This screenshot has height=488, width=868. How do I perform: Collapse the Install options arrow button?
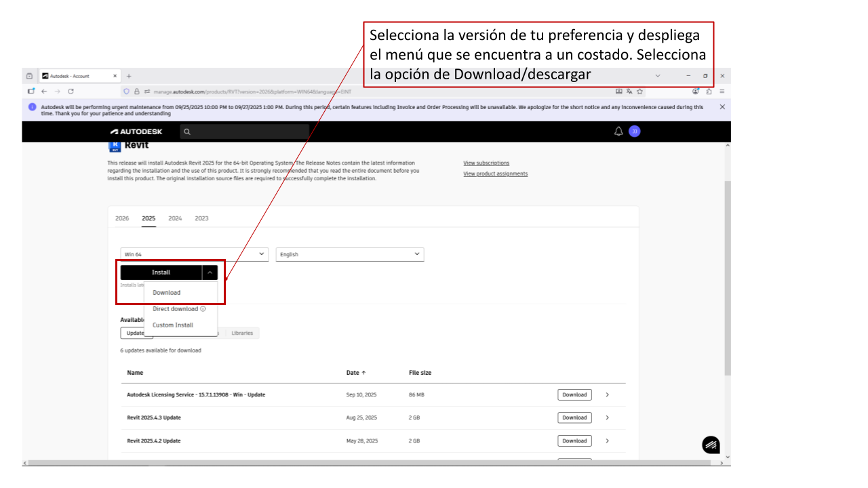point(210,272)
